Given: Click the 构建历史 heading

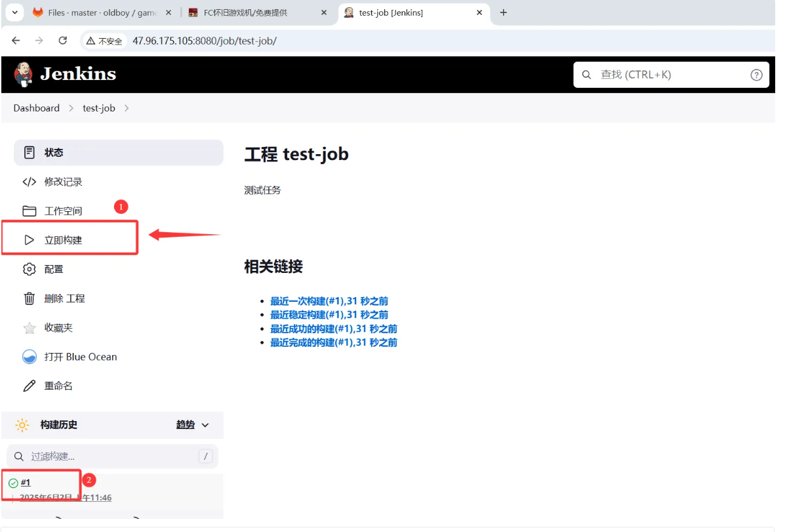Looking at the screenshot, I should pyautogui.click(x=58, y=425).
